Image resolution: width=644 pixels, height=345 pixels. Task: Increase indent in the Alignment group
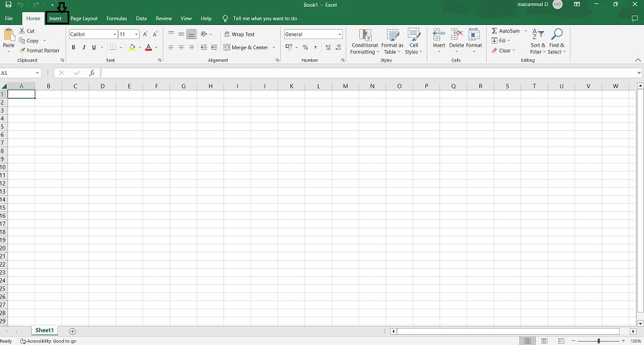pyautogui.click(x=213, y=48)
